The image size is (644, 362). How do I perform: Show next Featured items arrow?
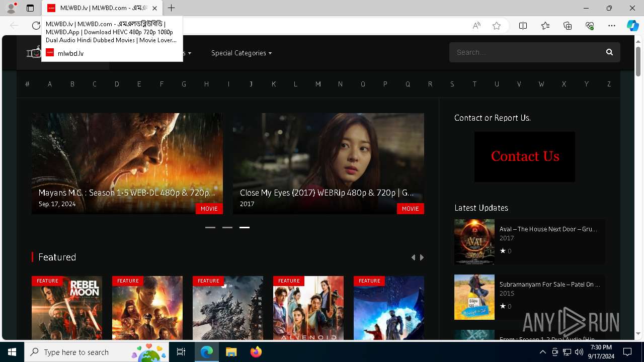[422, 257]
